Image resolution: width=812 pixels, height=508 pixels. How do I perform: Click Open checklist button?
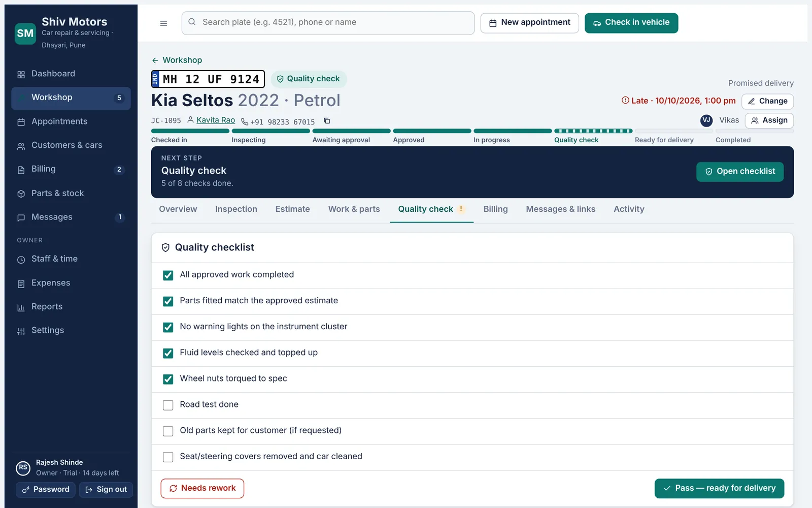pyautogui.click(x=739, y=172)
